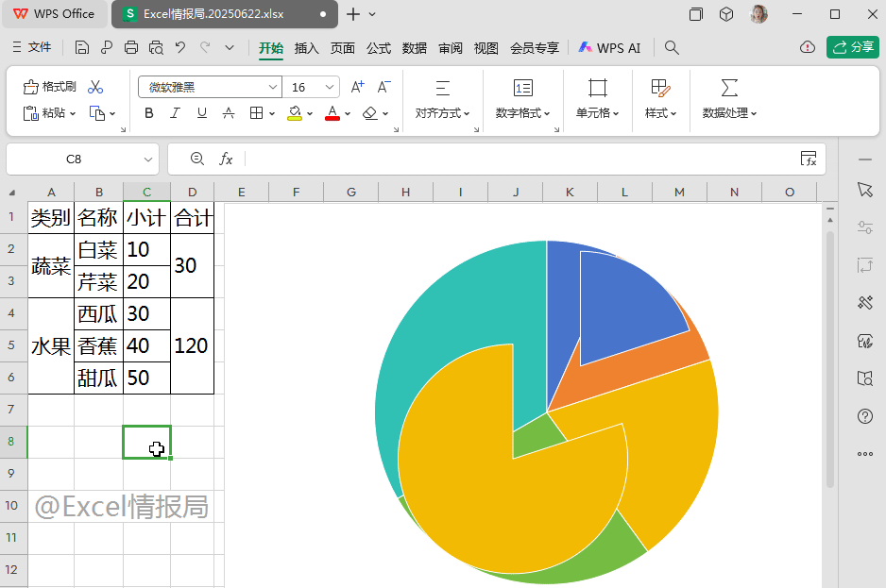
Task: Click the user avatar profile picture
Action: [x=758, y=14]
